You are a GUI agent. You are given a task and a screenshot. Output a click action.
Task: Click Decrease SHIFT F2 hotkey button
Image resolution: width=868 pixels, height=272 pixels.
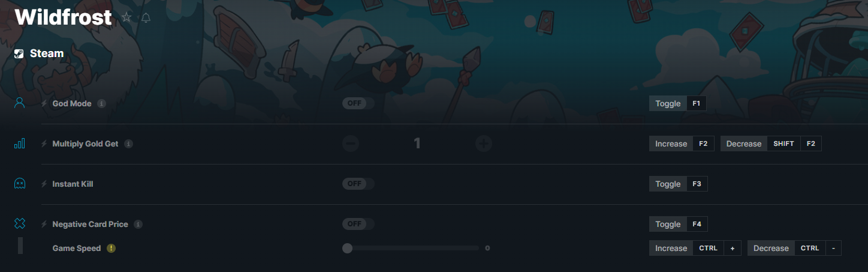tap(771, 144)
